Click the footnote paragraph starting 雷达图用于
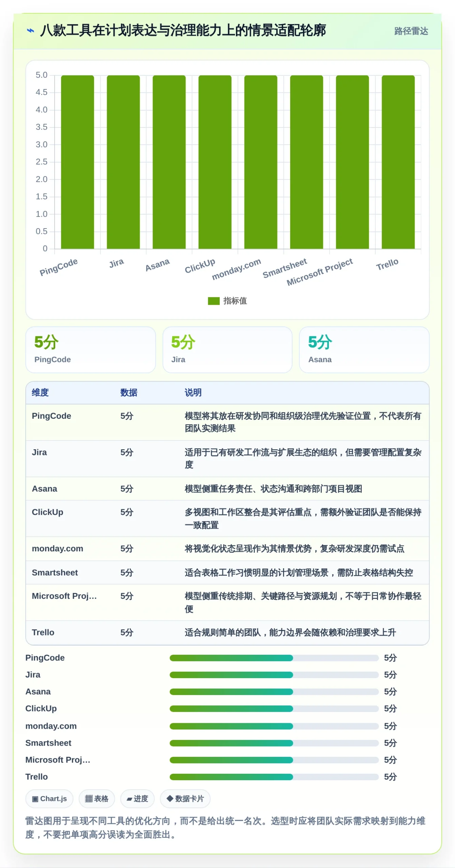The width and height of the screenshot is (455, 868). click(x=225, y=827)
